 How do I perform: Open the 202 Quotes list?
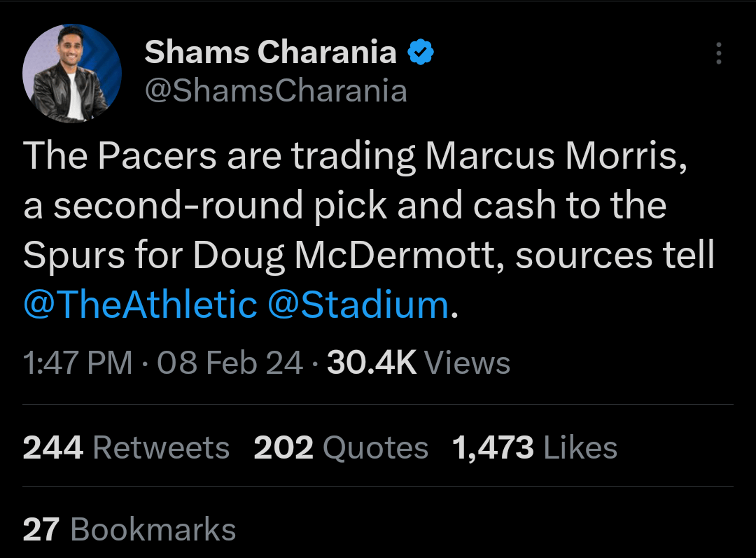tap(341, 448)
